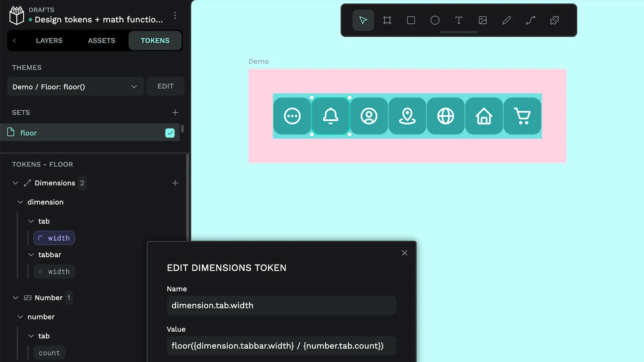
Task: Go back using the left arrow
Action: pos(14,41)
